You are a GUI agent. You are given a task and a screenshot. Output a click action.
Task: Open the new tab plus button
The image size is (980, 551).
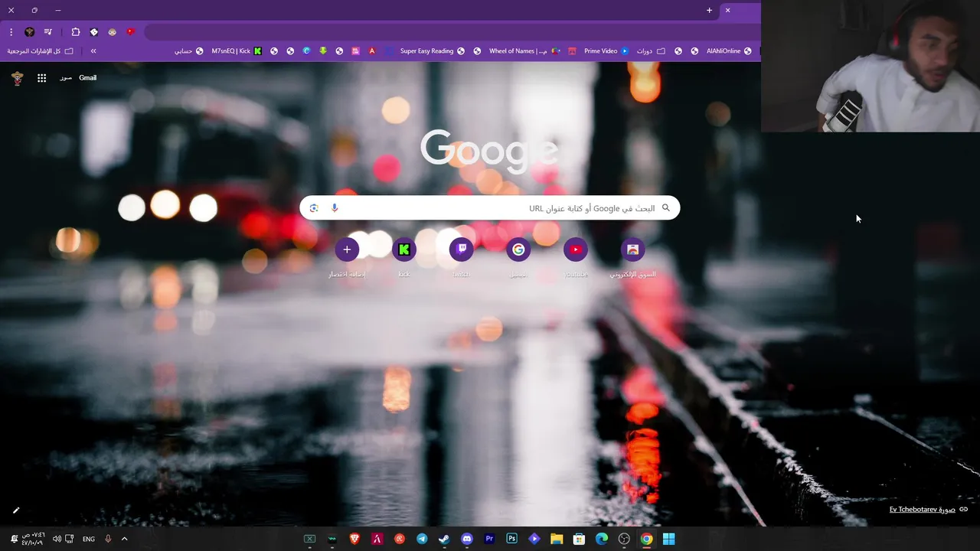709,10
